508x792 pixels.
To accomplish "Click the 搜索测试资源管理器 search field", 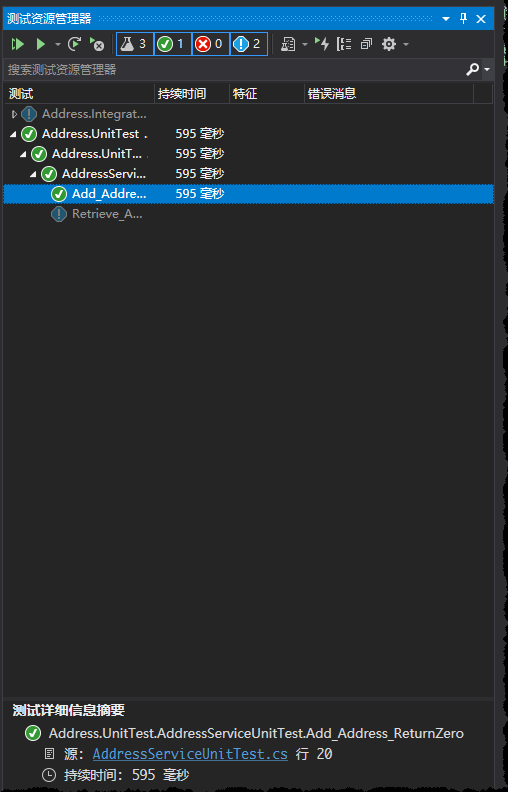I will 234,70.
